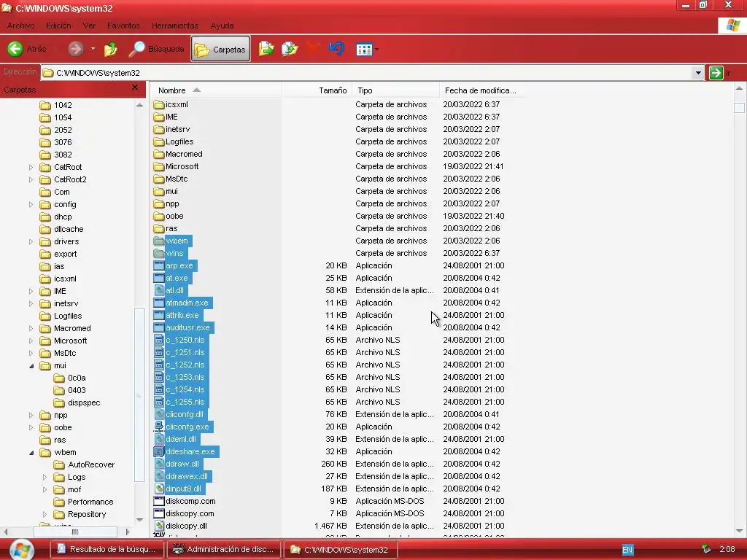Click the Move To folder icon
The height and width of the screenshot is (560, 747).
tap(266, 49)
